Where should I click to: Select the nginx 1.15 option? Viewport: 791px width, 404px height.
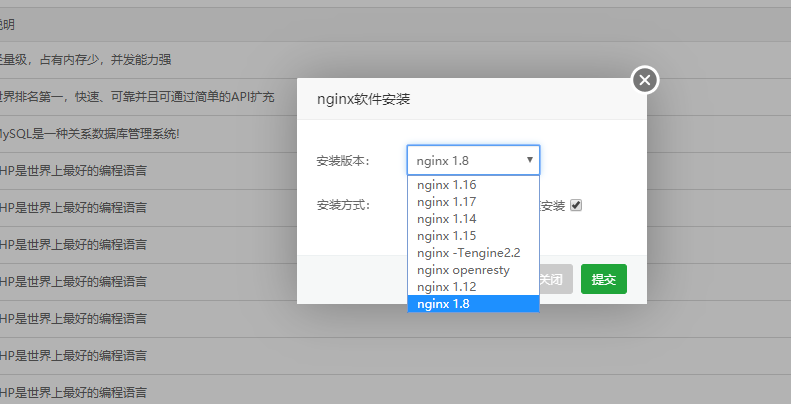click(x=473, y=236)
